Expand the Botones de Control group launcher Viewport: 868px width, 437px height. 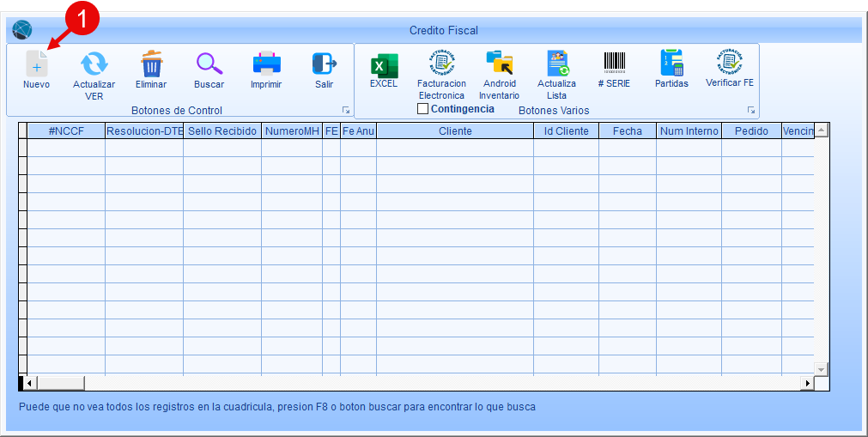(x=346, y=111)
